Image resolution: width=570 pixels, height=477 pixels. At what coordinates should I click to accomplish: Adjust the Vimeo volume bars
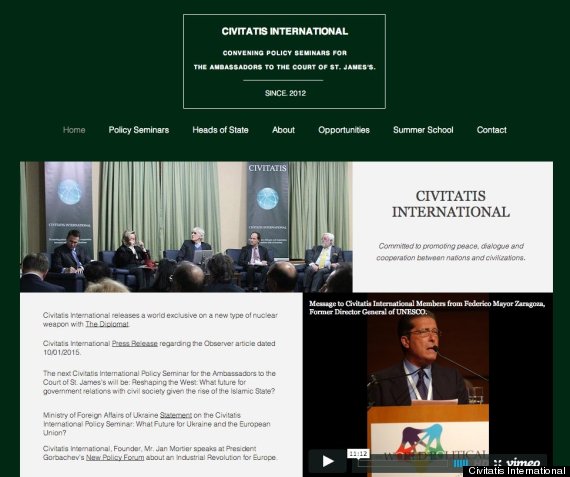point(461,463)
